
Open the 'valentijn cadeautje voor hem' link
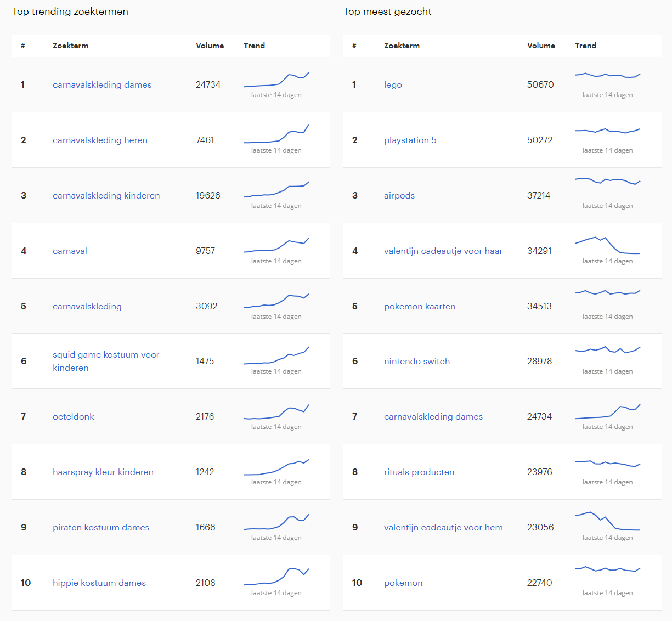tap(443, 528)
